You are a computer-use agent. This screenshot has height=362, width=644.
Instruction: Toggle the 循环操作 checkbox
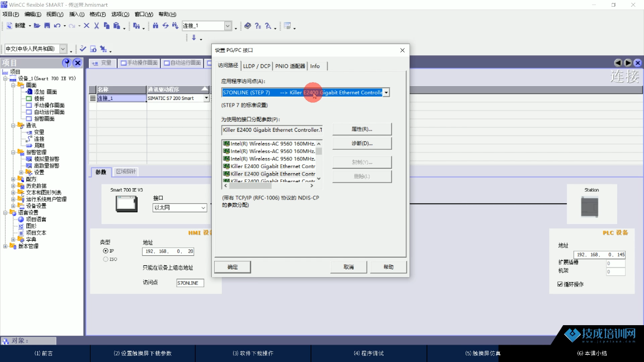(560, 284)
